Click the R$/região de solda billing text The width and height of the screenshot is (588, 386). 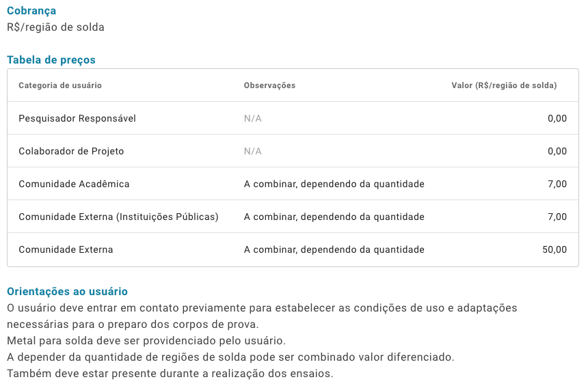click(x=55, y=27)
